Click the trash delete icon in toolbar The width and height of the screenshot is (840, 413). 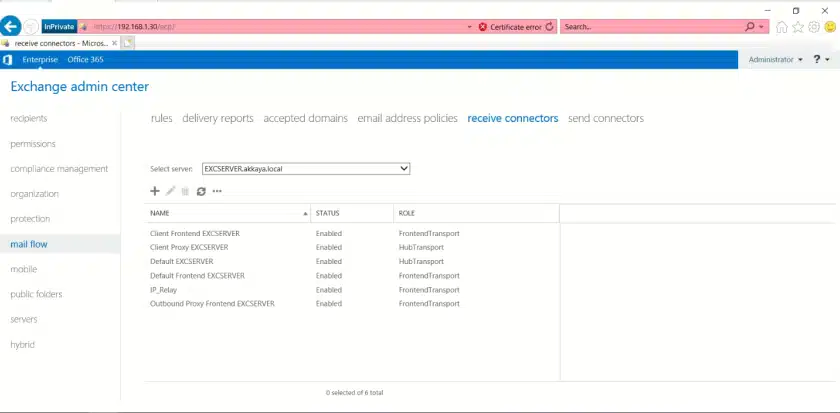(185, 191)
